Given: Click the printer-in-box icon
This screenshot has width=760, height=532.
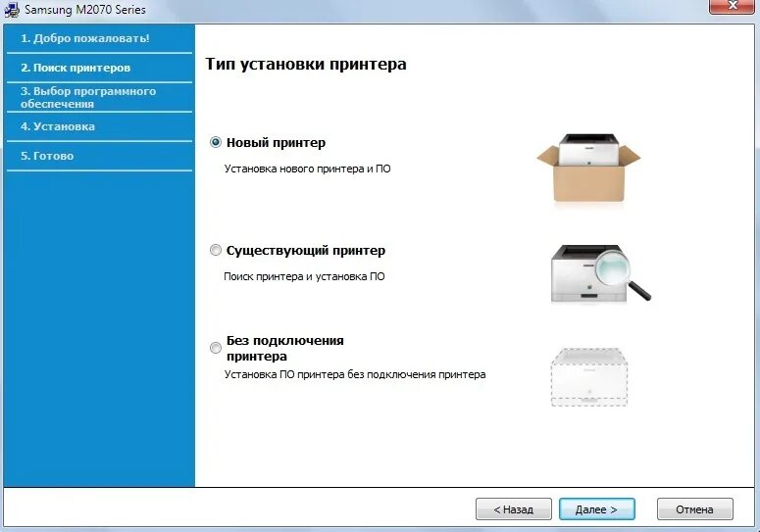Looking at the screenshot, I should (x=588, y=168).
